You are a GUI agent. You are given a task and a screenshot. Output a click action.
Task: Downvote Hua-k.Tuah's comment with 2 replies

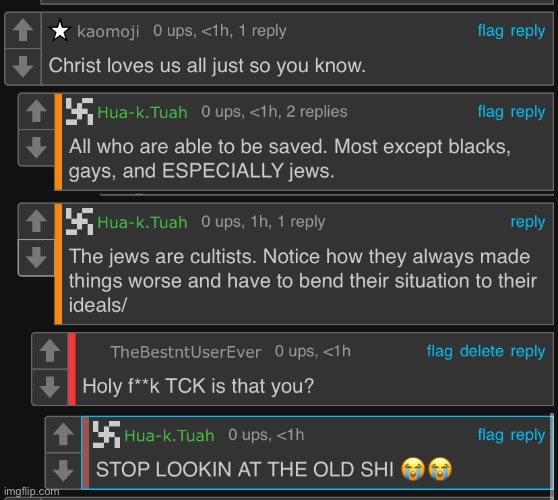(36, 148)
